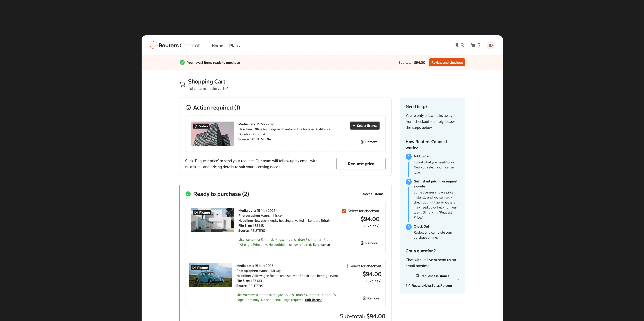Open the JD user avatar menu

coord(491,46)
